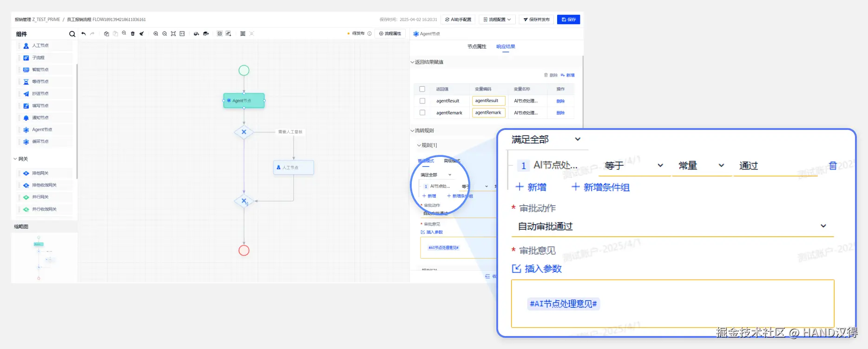Select the 填写节点 component

[x=45, y=106]
